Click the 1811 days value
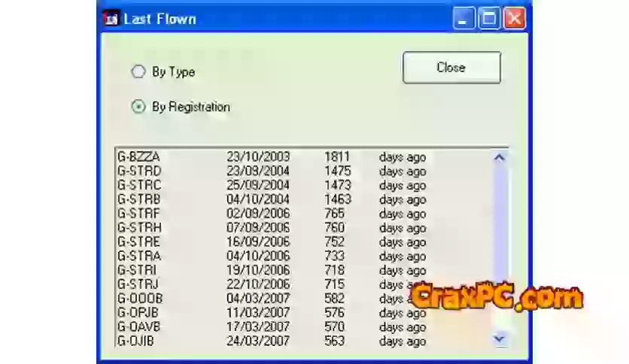Image resolution: width=629 pixels, height=364 pixels. (x=337, y=156)
